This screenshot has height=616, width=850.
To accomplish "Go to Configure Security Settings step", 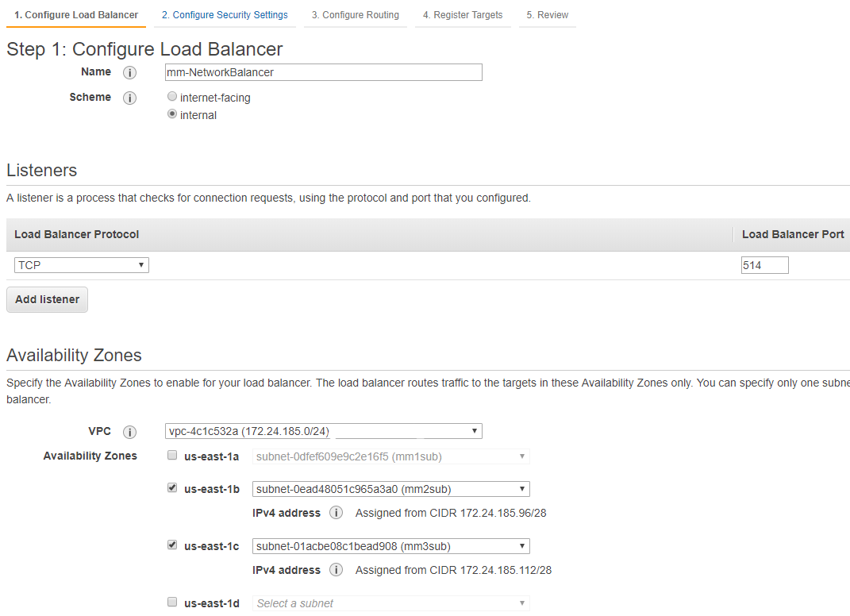I will 225,15.
